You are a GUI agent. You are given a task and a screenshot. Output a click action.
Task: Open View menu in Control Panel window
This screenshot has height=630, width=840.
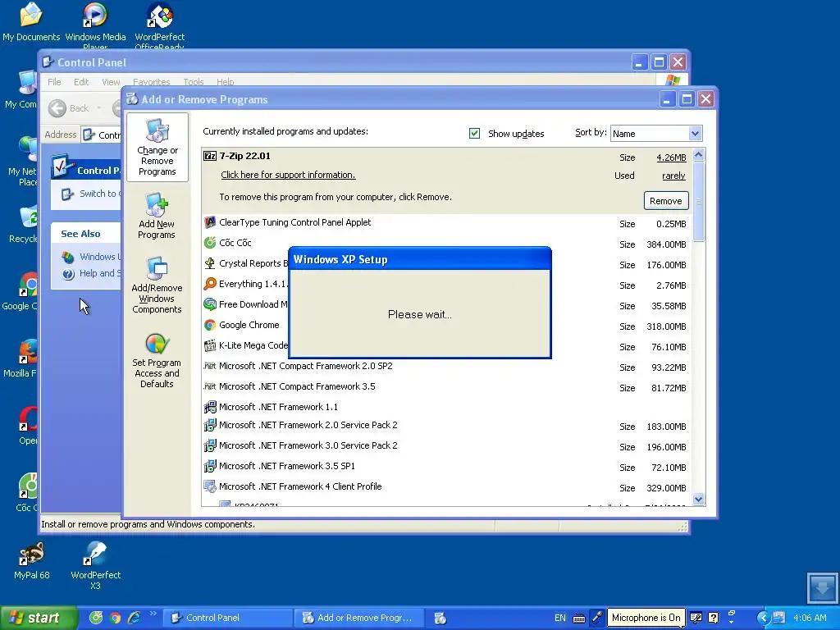(111, 82)
